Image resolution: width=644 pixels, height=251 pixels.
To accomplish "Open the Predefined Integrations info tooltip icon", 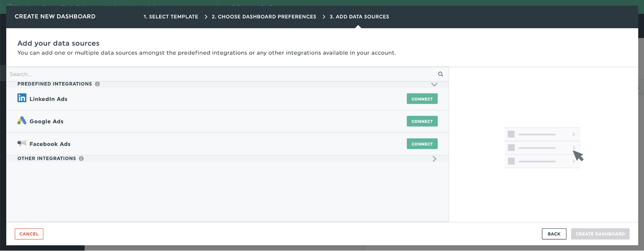I will point(98,84).
